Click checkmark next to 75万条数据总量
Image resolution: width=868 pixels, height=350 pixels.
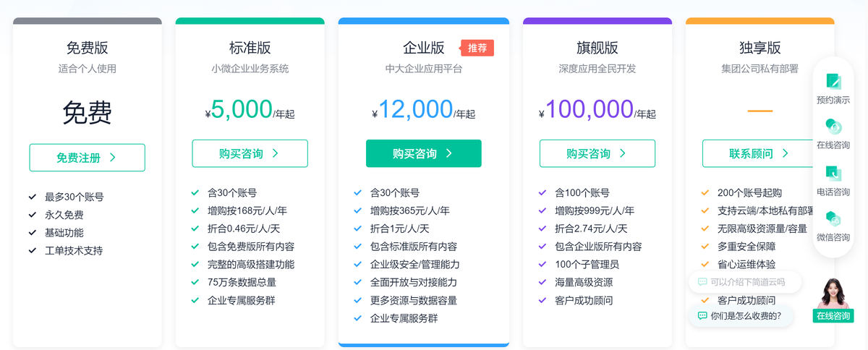(195, 283)
